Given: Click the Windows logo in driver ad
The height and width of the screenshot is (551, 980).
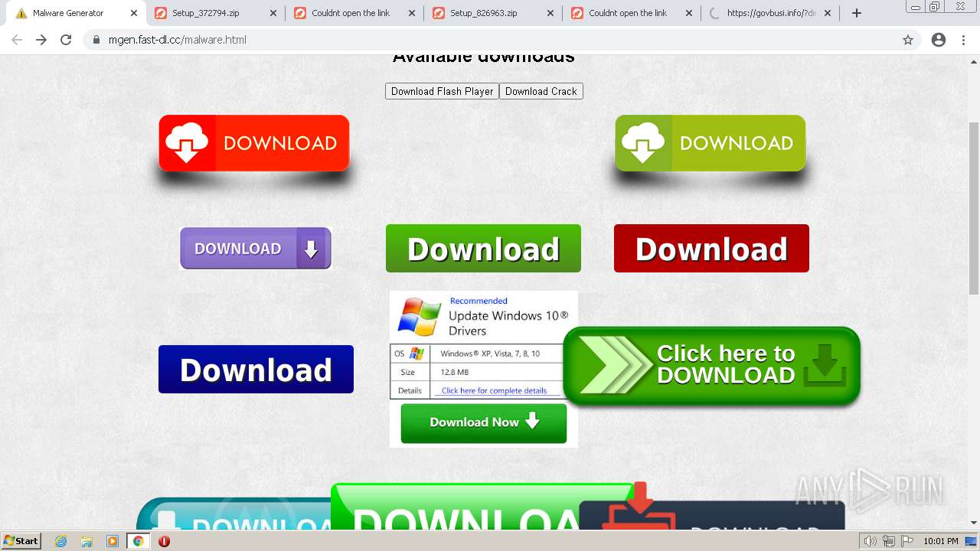Looking at the screenshot, I should [419, 317].
